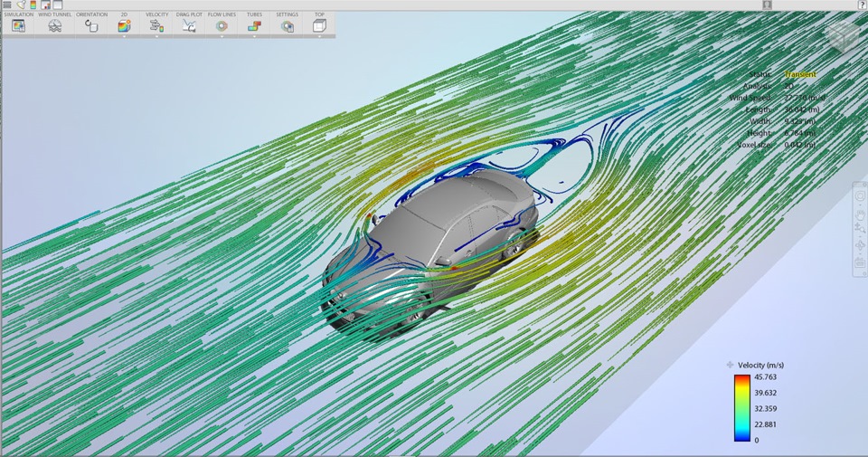Select the Orientation tool

91,25
